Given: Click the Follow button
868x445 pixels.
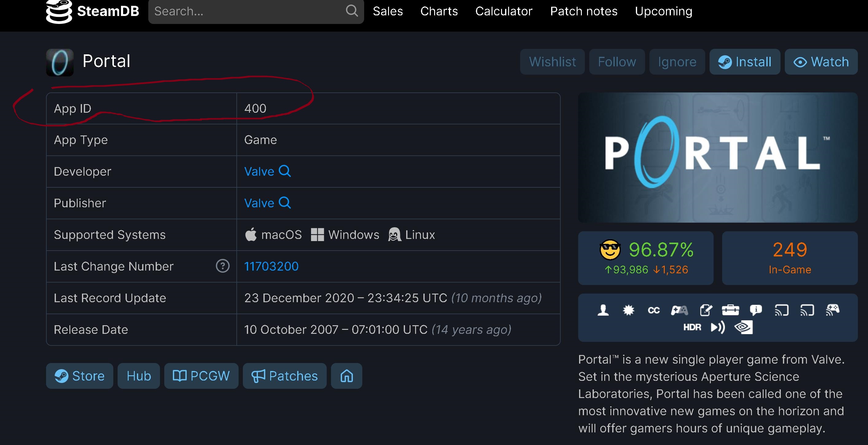Looking at the screenshot, I should tap(617, 61).
